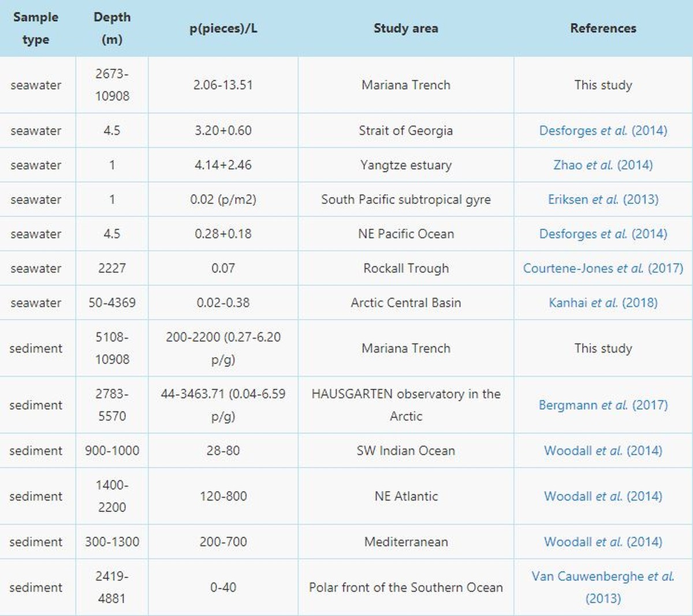Viewport: 693px width, 616px height.
Task: Select the "Strait of Georgia" study area cell
Action: coord(406,131)
